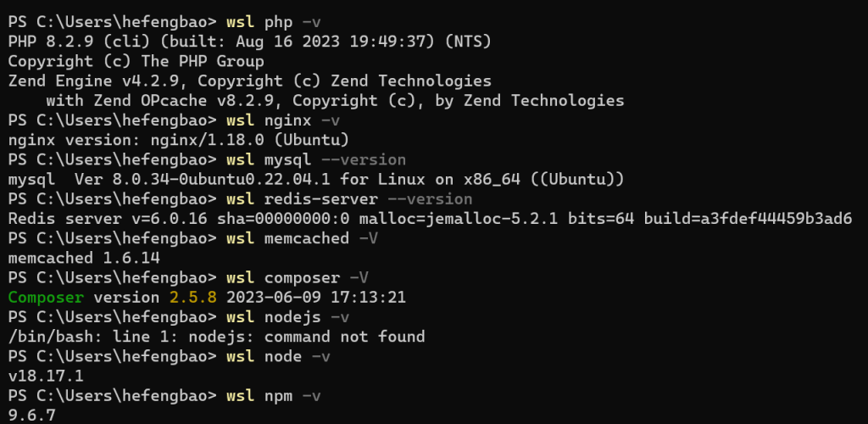Image resolution: width=868 pixels, height=424 pixels.
Task: Click the green 'Composer' word
Action: coord(46,298)
